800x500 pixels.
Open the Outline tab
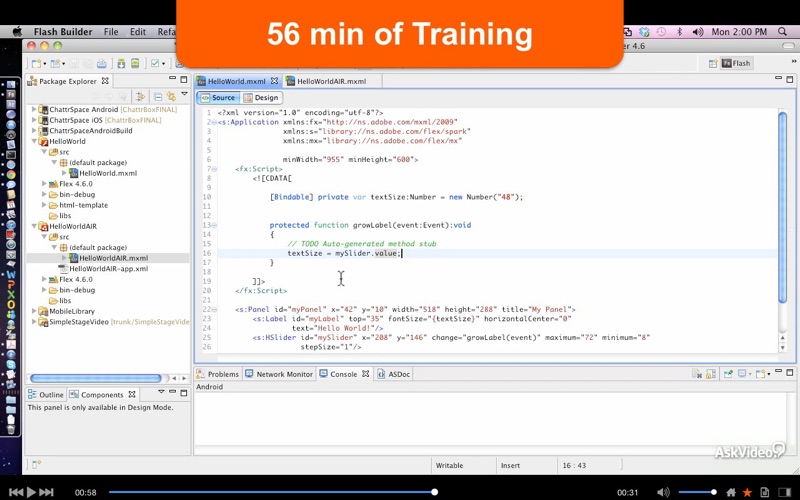(46, 394)
